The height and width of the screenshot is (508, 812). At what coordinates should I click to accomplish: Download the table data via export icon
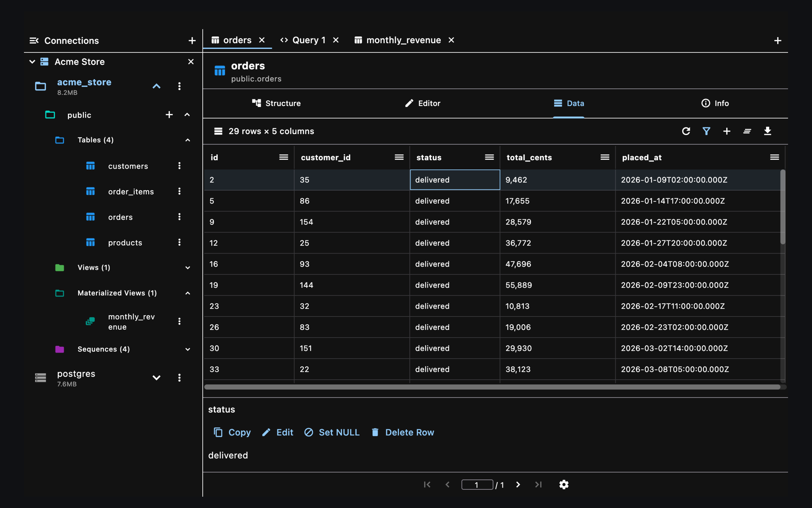[767, 131]
